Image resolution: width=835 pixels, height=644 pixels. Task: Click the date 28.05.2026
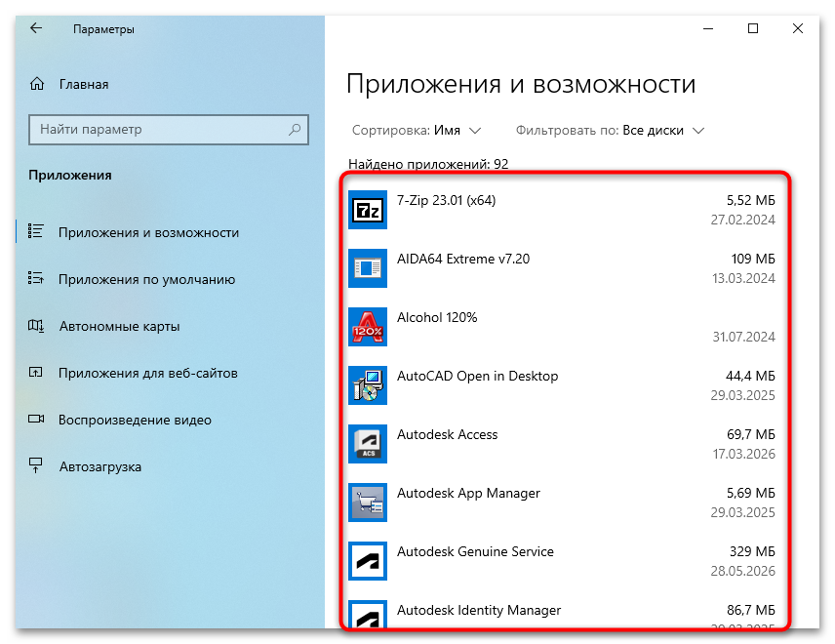743,572
